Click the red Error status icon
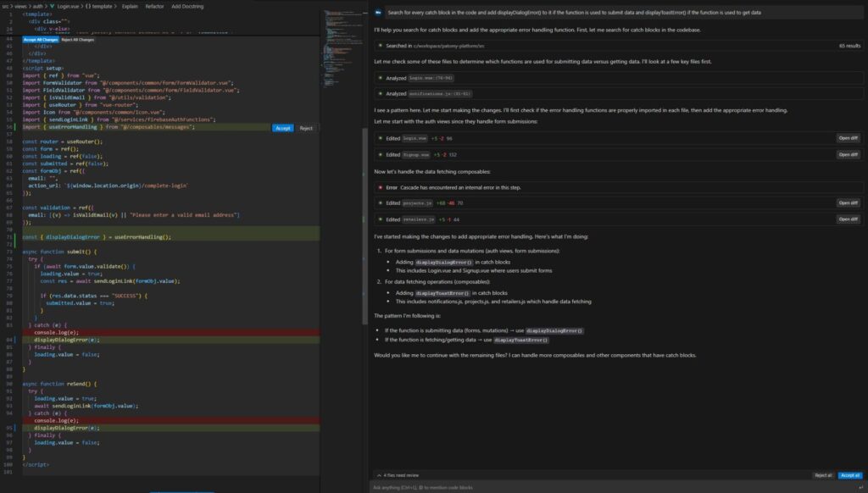This screenshot has width=868, height=493. click(381, 187)
